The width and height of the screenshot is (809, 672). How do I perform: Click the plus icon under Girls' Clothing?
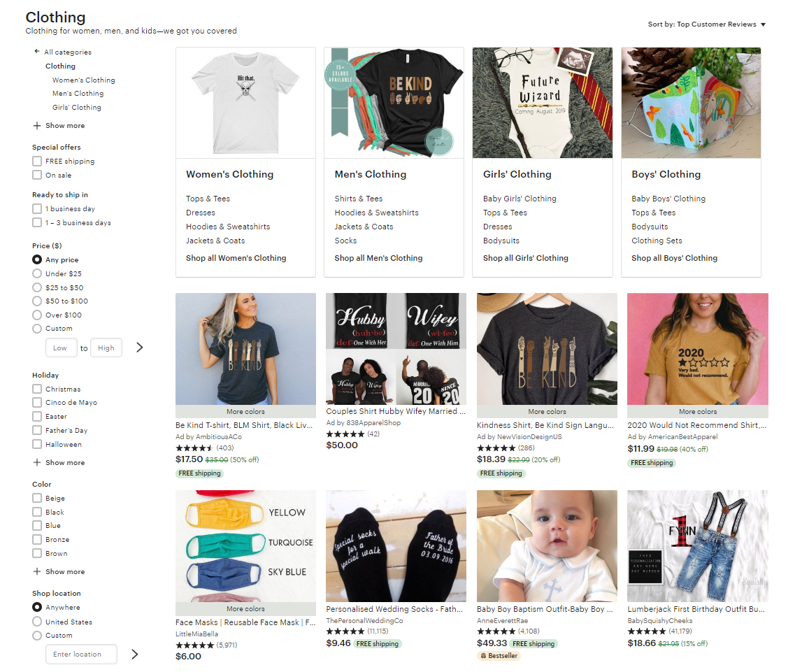pos(36,125)
